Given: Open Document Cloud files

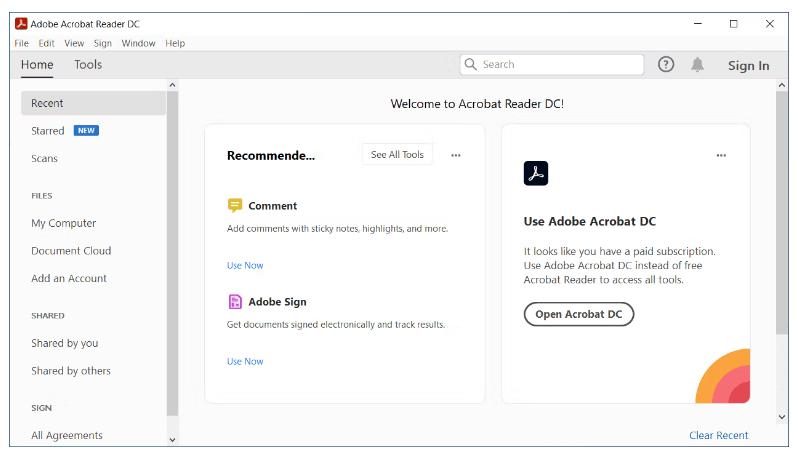Looking at the screenshot, I should pos(71,250).
